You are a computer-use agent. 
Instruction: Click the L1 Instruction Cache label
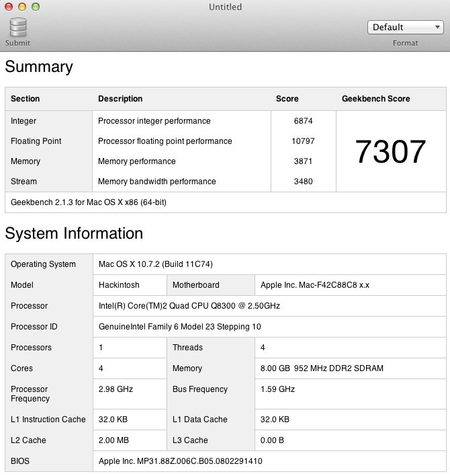click(x=48, y=420)
